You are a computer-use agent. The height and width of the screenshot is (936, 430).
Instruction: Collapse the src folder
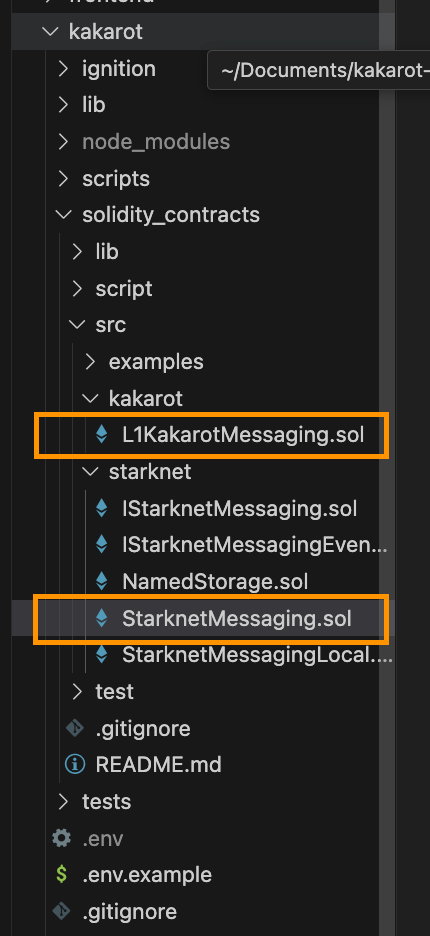[76, 325]
